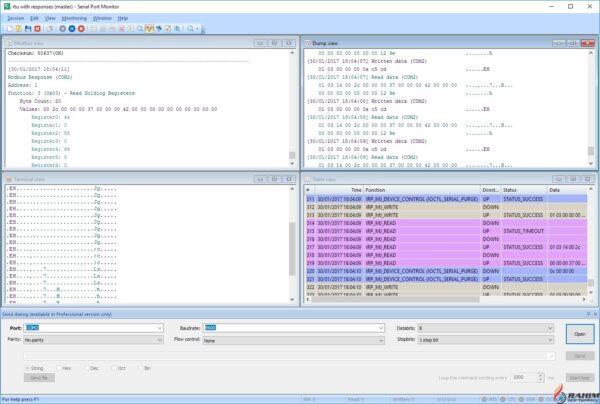Minimize the Table view panel

pyautogui.click(x=559, y=179)
